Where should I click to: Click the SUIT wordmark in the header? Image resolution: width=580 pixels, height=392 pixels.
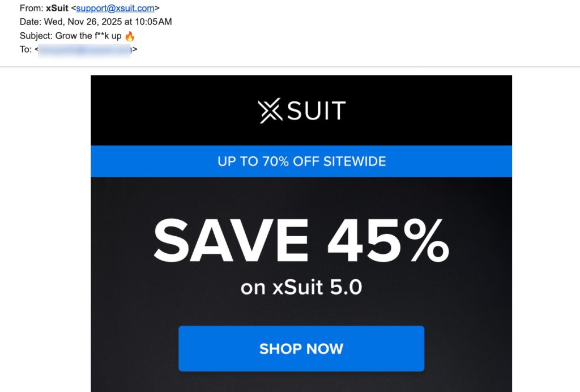317,110
